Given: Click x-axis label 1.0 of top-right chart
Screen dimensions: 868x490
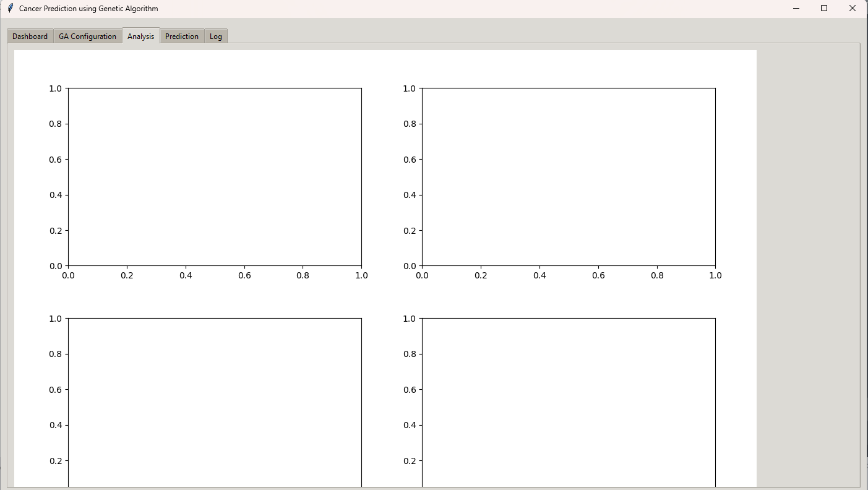Looking at the screenshot, I should (x=715, y=275).
